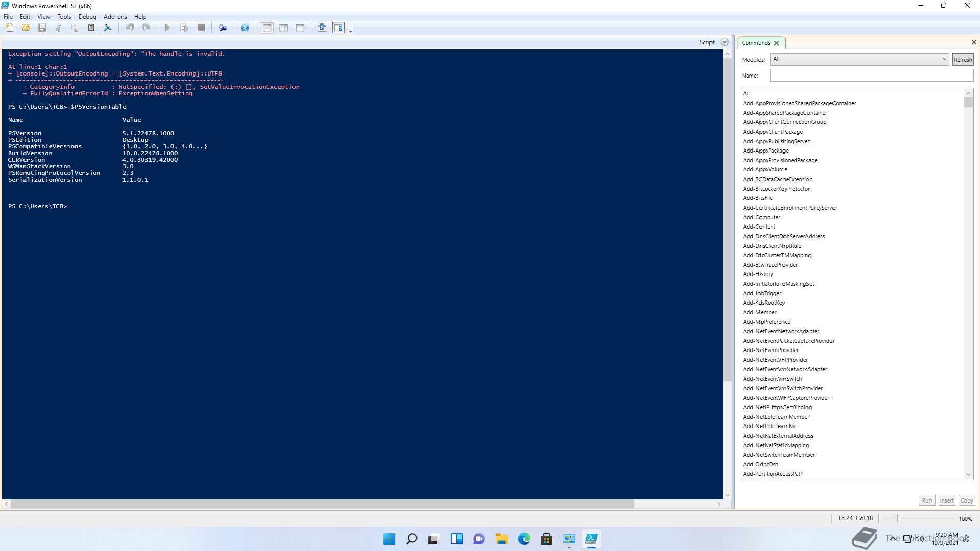Click console vertical scrollbar down arrow
This screenshot has height=551, width=980.
[x=727, y=495]
